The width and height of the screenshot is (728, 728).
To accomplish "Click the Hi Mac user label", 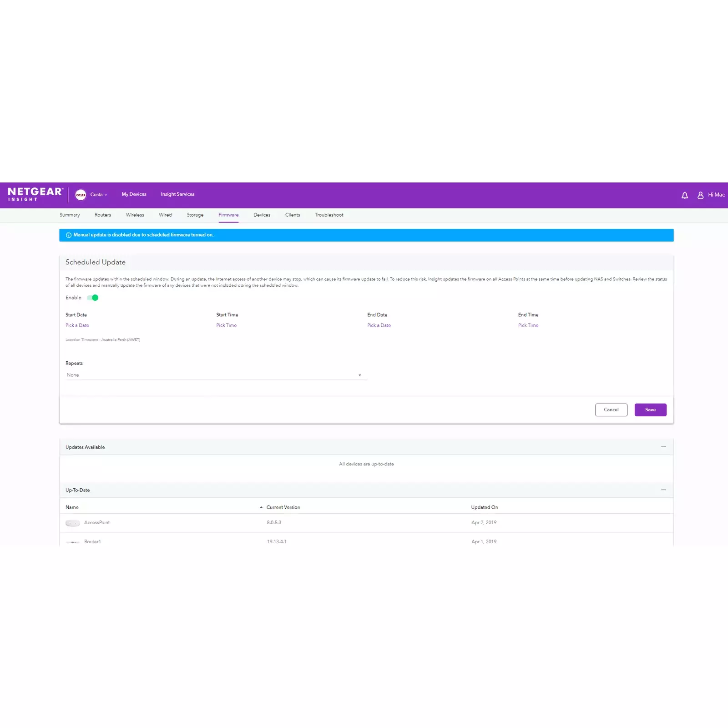I will (716, 195).
